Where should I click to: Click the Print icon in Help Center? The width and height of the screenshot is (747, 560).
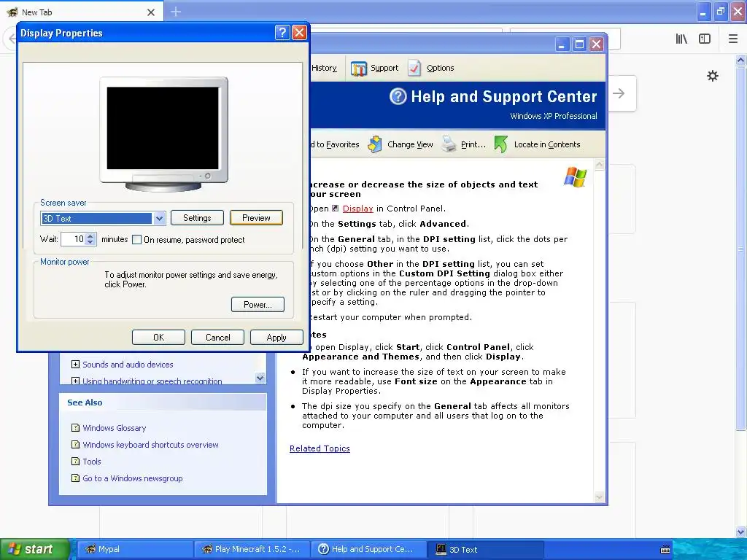click(449, 144)
